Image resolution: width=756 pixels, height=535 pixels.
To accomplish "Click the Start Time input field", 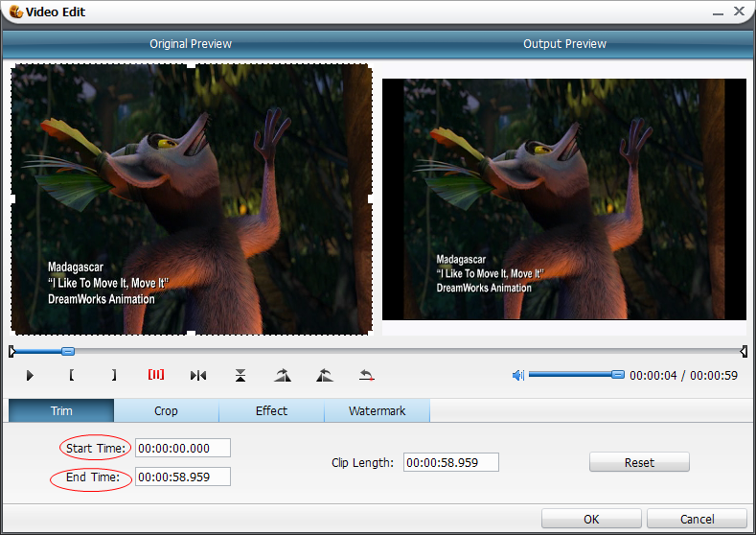I will pyautogui.click(x=183, y=448).
